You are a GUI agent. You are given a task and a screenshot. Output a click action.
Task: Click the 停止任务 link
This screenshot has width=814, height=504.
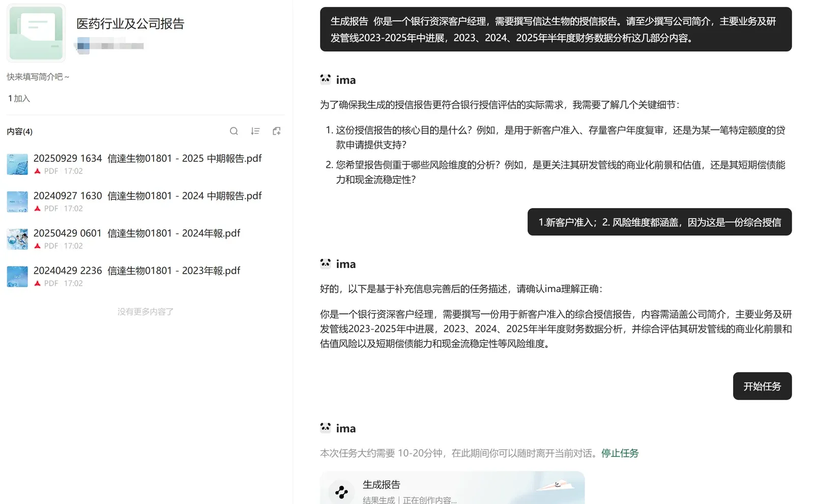(x=620, y=453)
